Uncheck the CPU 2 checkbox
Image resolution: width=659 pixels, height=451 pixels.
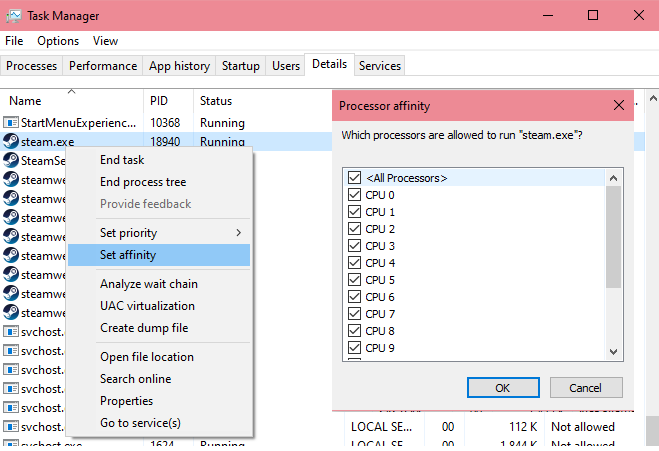tap(354, 229)
